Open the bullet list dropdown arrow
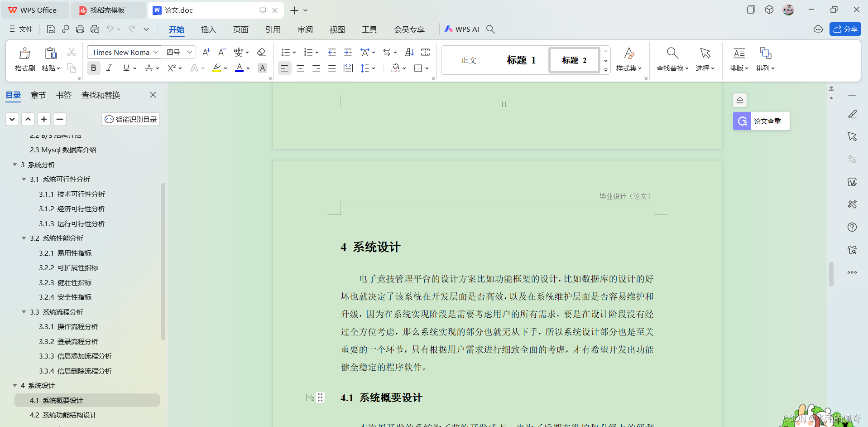868x427 pixels. point(294,53)
